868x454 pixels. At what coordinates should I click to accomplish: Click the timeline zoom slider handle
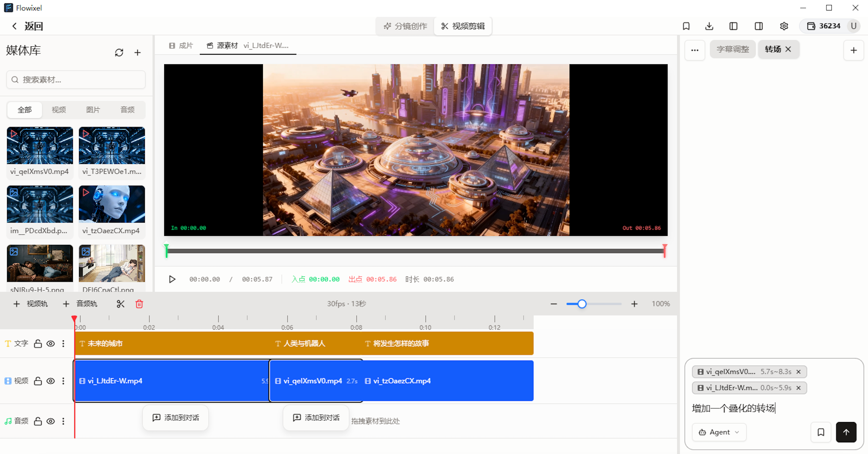[x=582, y=304]
